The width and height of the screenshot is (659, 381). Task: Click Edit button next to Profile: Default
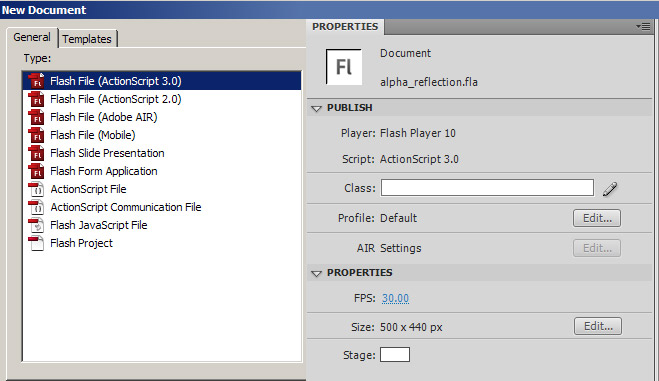(x=597, y=218)
